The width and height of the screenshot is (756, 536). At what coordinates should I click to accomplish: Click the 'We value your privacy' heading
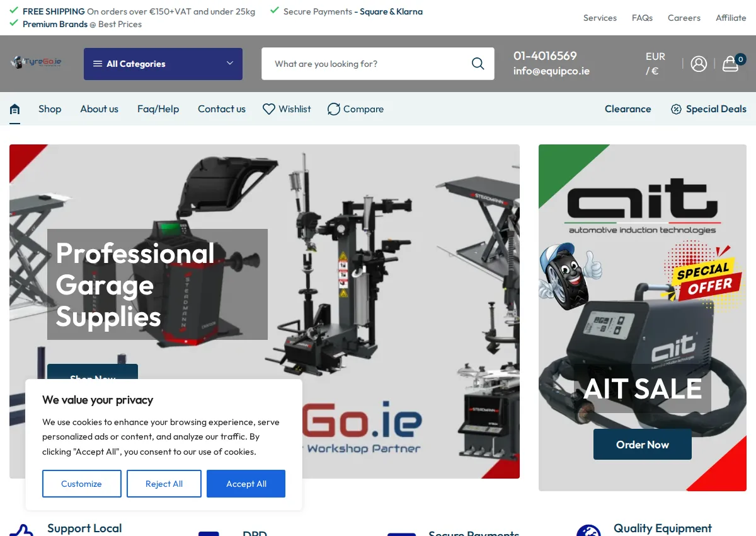(98, 400)
